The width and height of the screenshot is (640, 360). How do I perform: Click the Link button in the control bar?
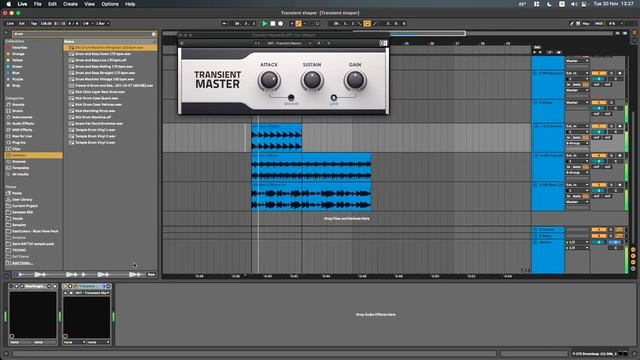pyautogui.click(x=10, y=24)
